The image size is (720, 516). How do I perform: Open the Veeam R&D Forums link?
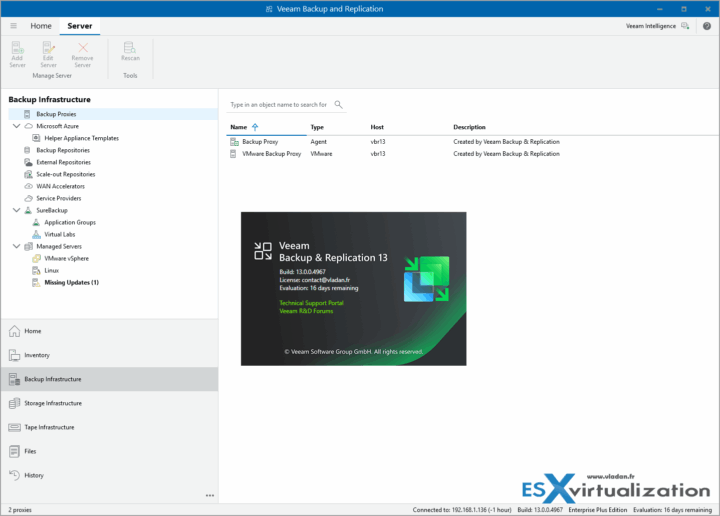coord(306,311)
